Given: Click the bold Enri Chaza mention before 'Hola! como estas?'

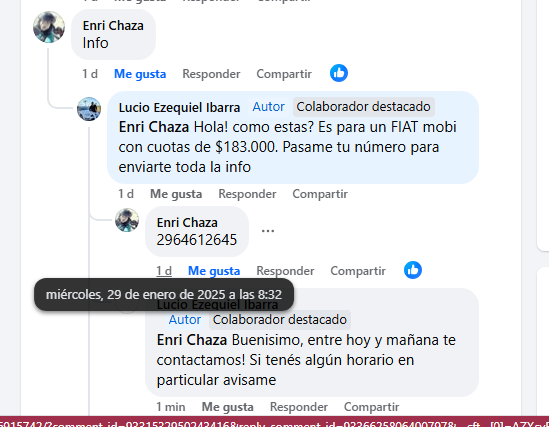Looking at the screenshot, I should point(154,127).
